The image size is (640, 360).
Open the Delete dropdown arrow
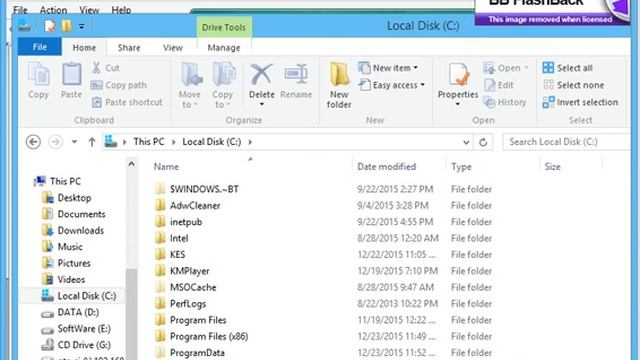[x=262, y=104]
